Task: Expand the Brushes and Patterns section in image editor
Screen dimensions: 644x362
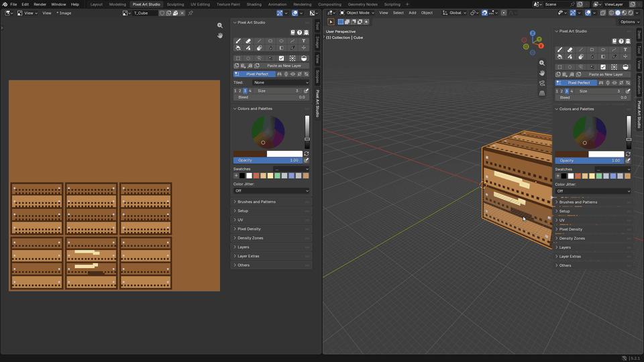Action: pos(272,202)
